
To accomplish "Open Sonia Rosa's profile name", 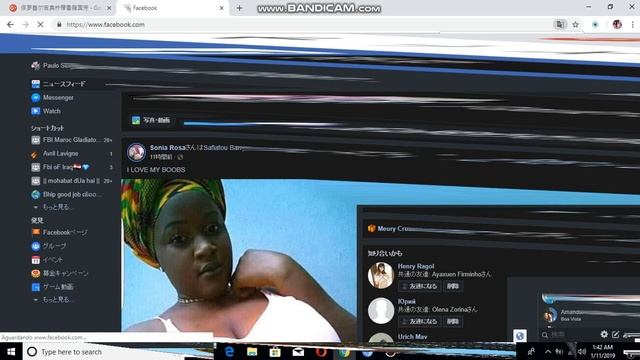I will coord(167,147).
